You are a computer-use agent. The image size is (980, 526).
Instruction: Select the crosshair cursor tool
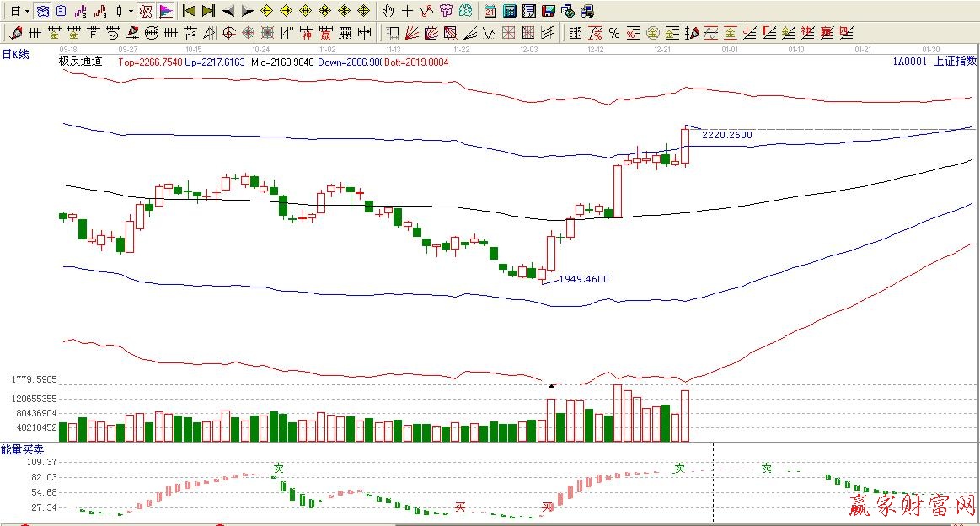coord(407,11)
